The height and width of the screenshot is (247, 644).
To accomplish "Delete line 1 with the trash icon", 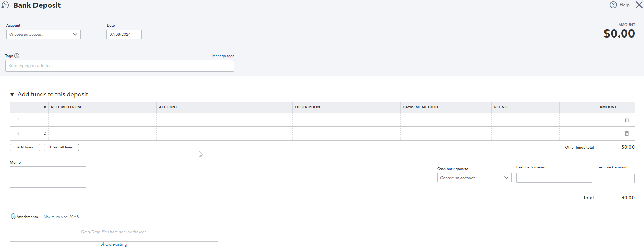I will tap(627, 120).
